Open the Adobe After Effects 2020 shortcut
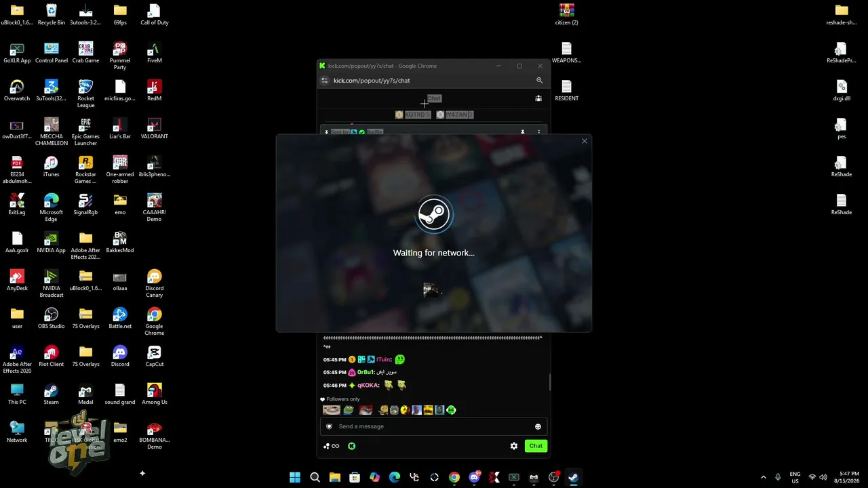 click(17, 359)
